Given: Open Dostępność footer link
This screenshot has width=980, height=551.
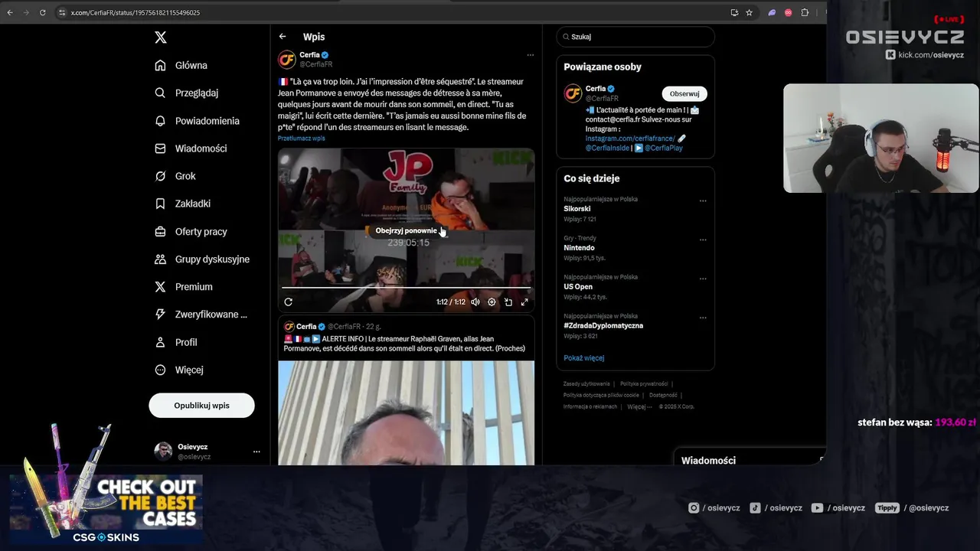Looking at the screenshot, I should (x=663, y=395).
